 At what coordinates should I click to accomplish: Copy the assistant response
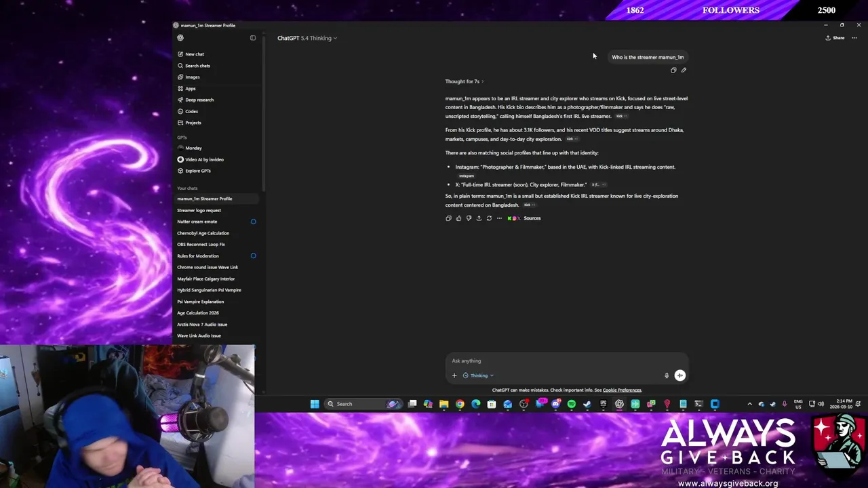(448, 218)
